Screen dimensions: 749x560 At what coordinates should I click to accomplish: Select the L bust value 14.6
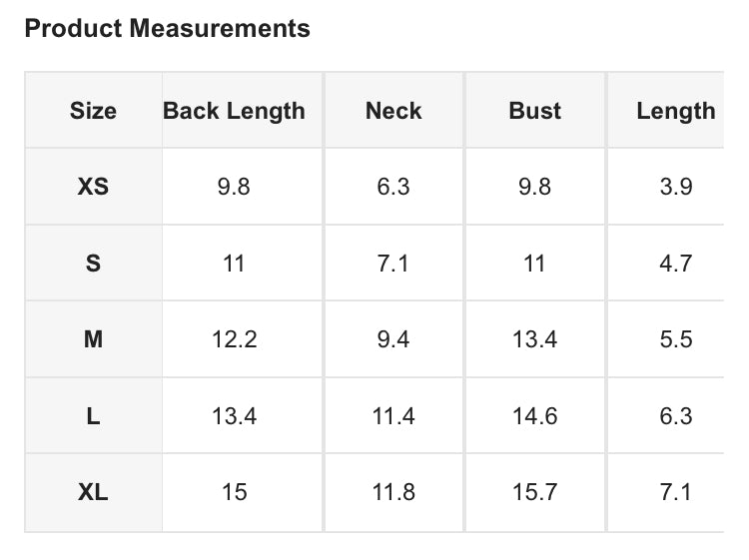534,416
